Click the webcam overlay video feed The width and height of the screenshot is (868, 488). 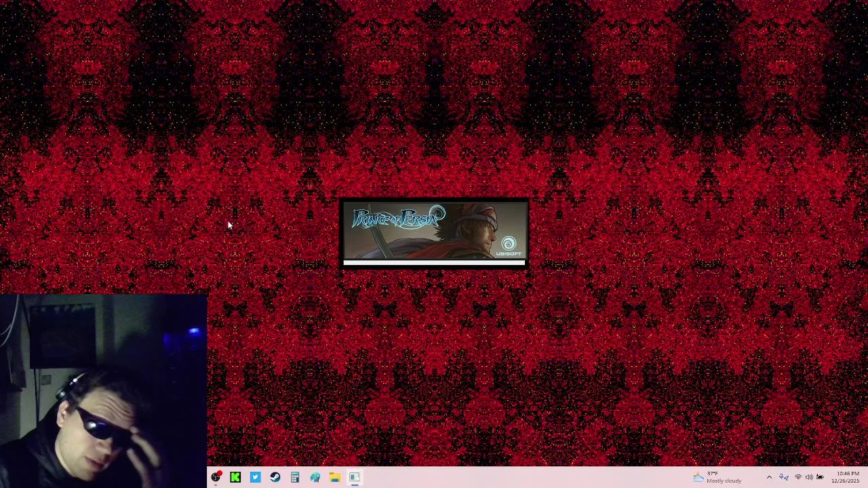tap(103, 390)
